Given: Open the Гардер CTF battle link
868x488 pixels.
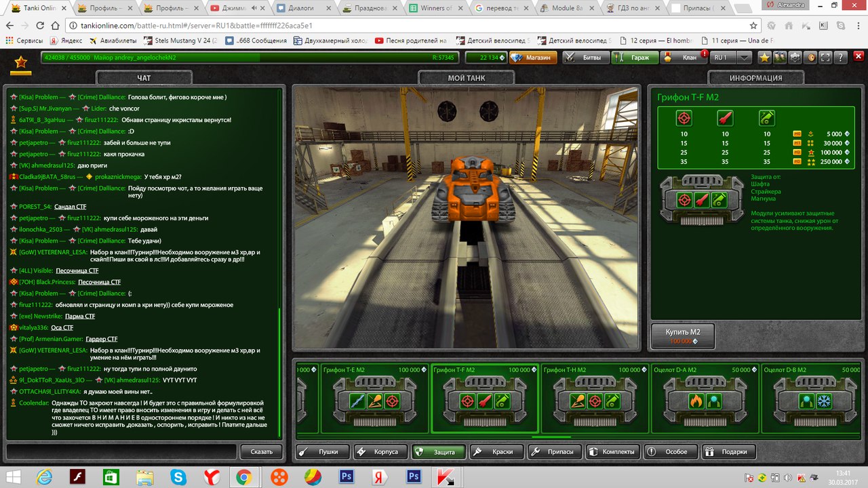Looking at the screenshot, I should (102, 339).
